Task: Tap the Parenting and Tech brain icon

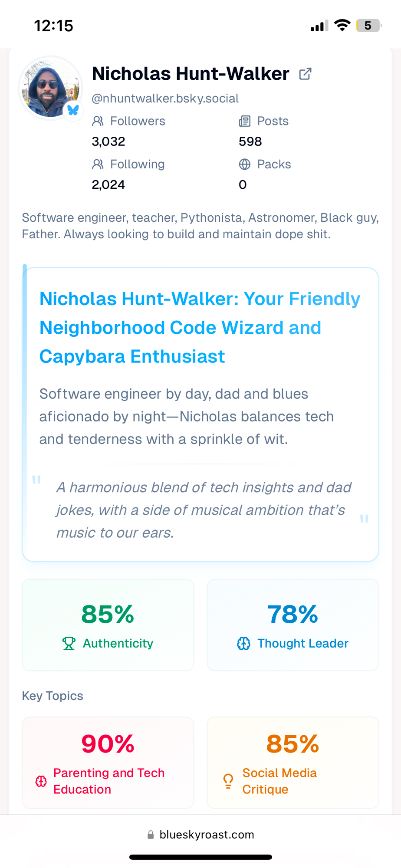Action: pos(41,781)
